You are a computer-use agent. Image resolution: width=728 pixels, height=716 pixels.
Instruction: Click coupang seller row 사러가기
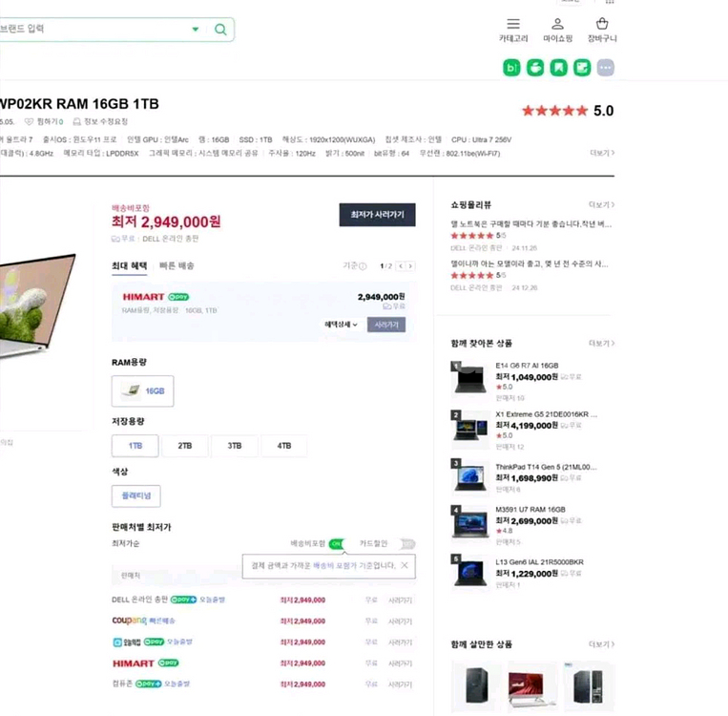point(400,621)
